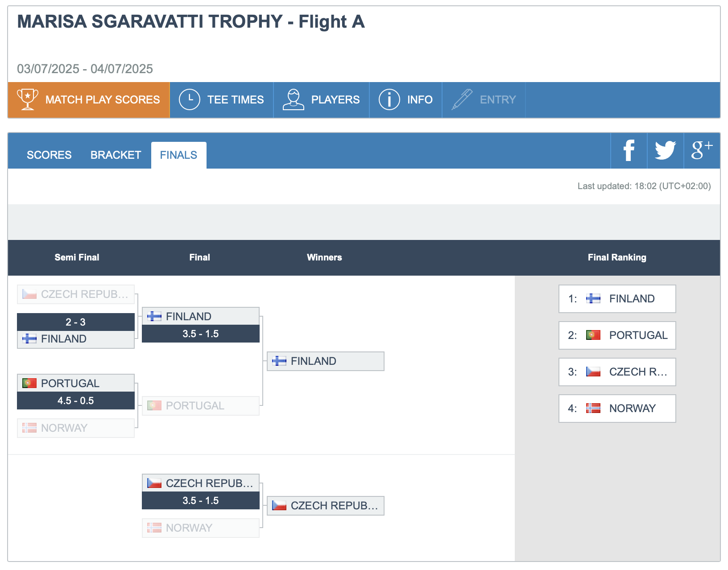Click the Semi Final column header

[77, 257]
